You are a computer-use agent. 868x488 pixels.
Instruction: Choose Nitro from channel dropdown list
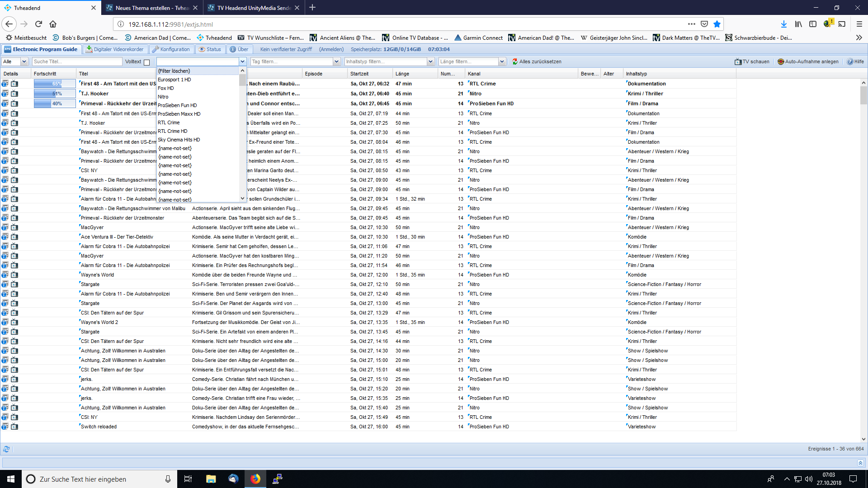point(198,97)
